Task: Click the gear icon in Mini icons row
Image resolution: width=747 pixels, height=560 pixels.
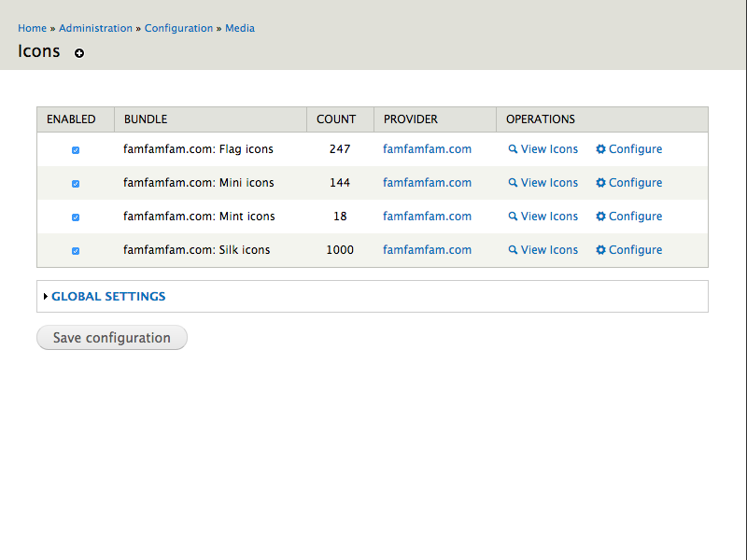Action: point(600,183)
